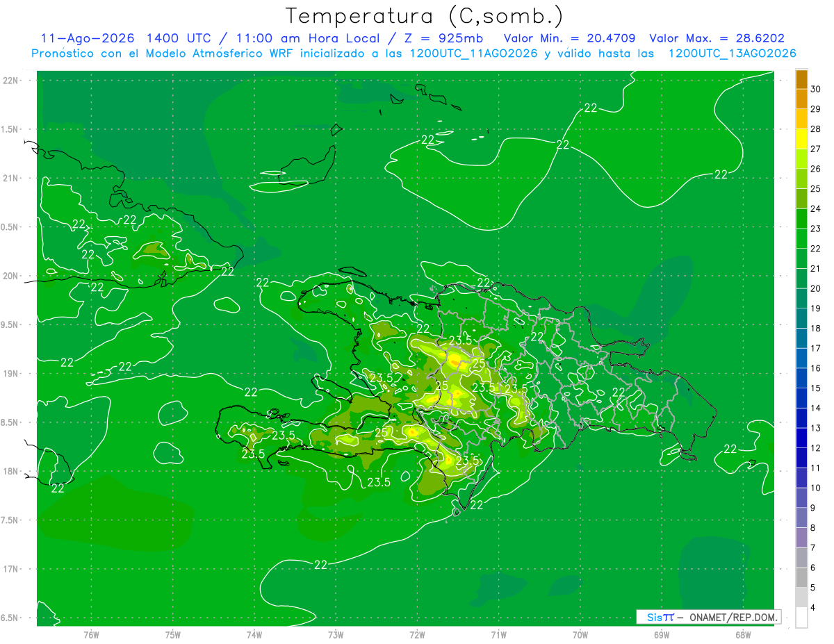This screenshot has height=644, width=834.
Task: Pick the dark blue swatch between 12 and 13
Action: [801, 438]
